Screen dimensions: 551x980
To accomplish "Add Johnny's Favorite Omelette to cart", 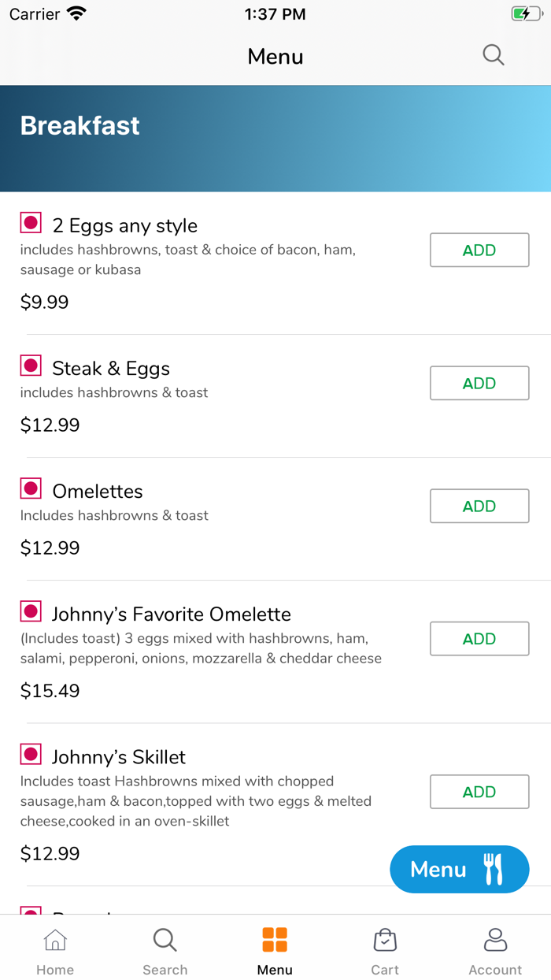I will point(479,639).
